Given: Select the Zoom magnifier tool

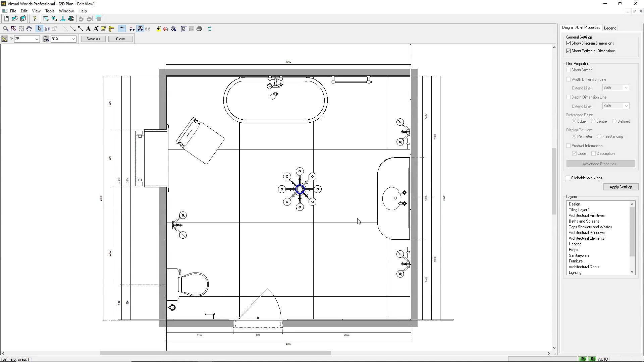Looking at the screenshot, I should point(6,29).
